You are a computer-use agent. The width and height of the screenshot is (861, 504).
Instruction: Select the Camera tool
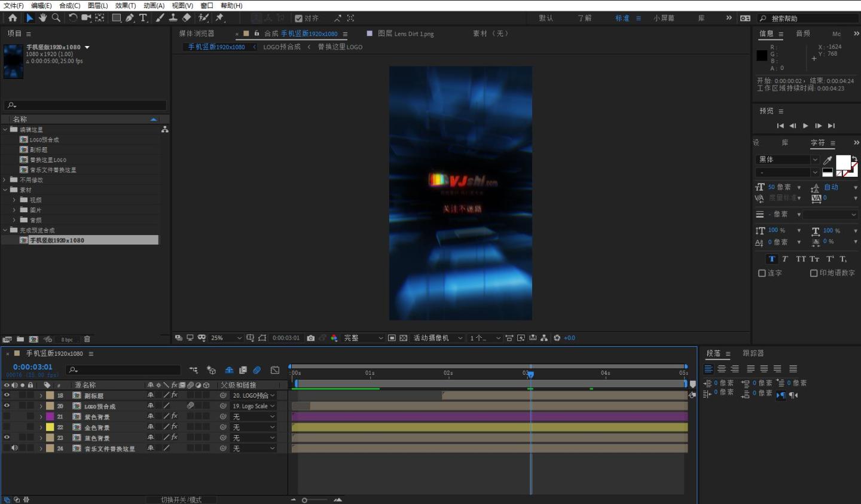click(x=86, y=18)
